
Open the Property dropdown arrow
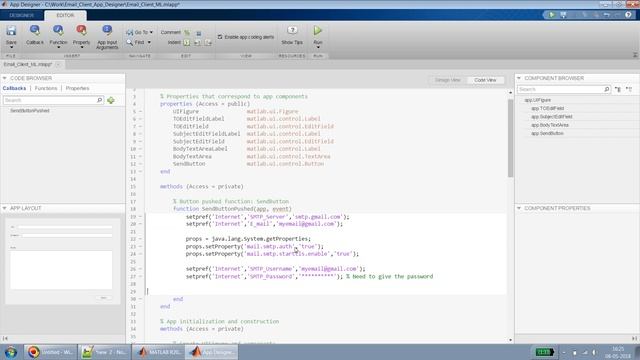click(x=81, y=47)
